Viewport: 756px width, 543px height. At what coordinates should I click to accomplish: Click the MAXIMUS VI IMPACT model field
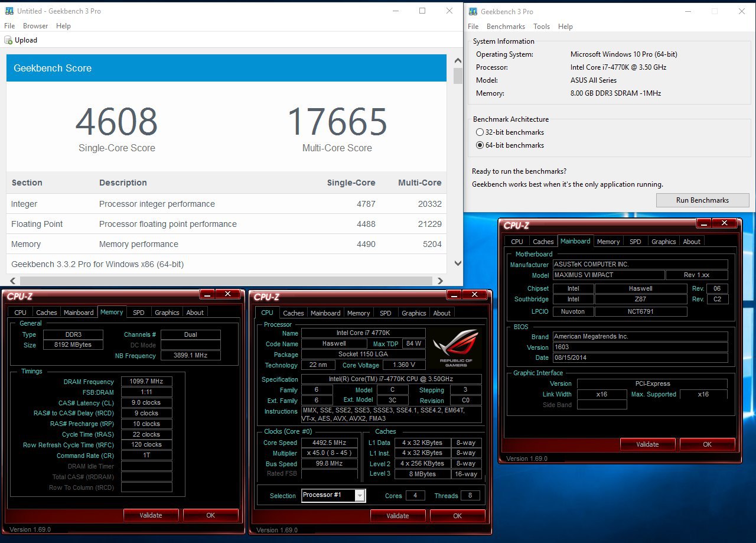[608, 275]
